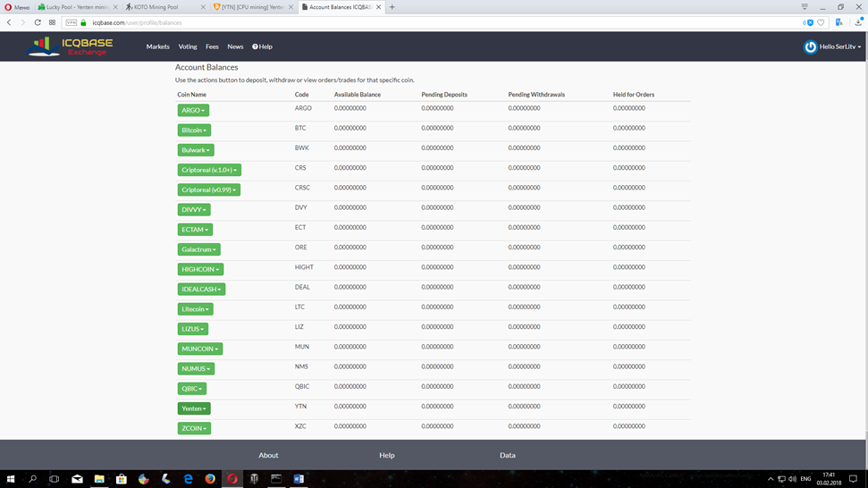Click the browser forward arrow
Screen dimensions: 868x488
point(22,22)
